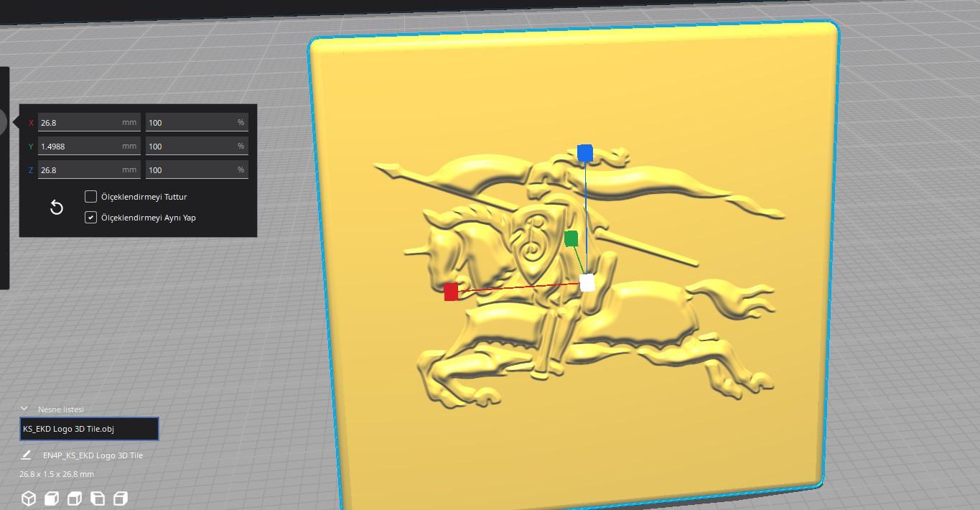Click the green Y-axis scale handle
The height and width of the screenshot is (510, 980).
click(571, 238)
